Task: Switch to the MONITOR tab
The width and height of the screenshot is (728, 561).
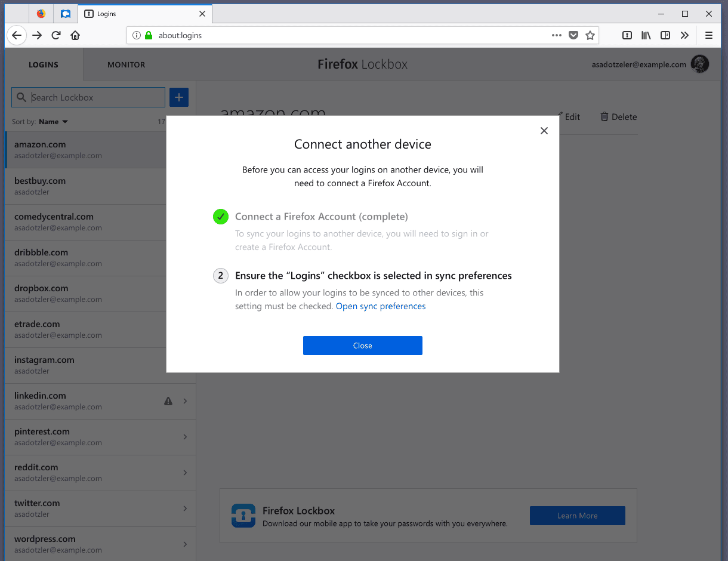Action: tap(126, 64)
